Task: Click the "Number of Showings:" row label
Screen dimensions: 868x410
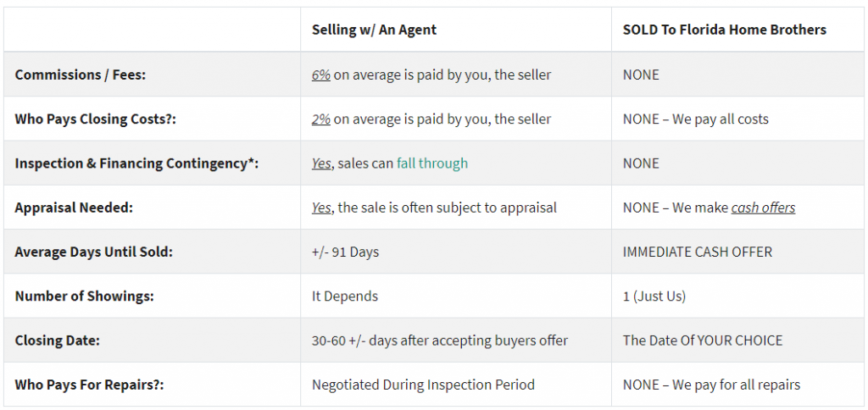Action: click(x=84, y=296)
